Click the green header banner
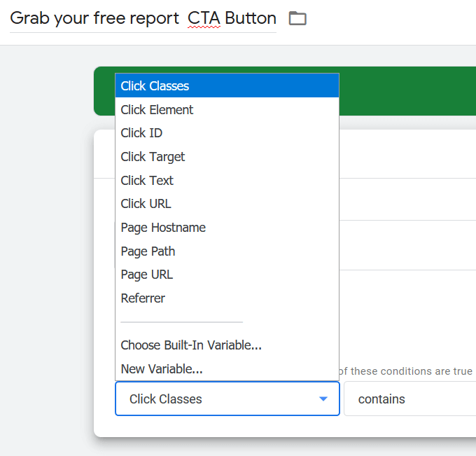 [406, 91]
